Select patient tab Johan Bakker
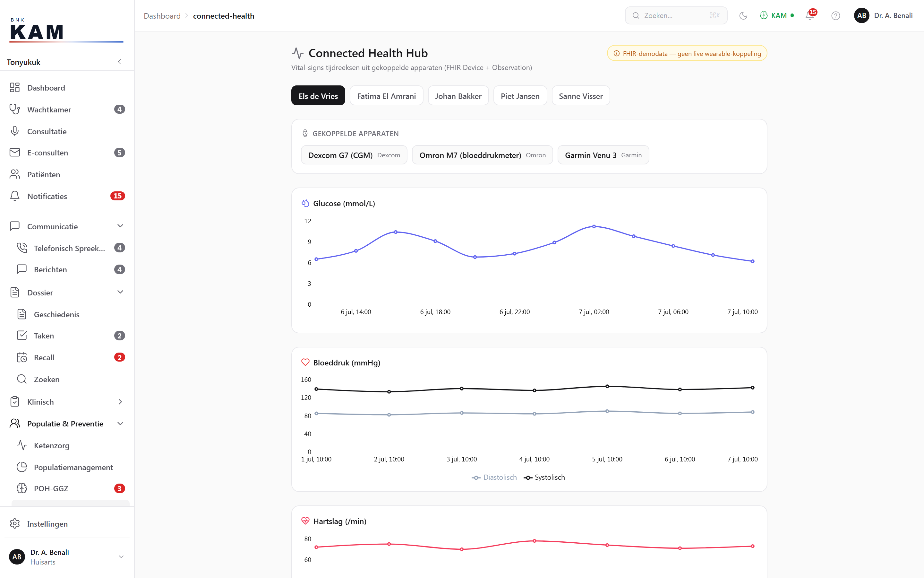This screenshot has width=924, height=578. pos(458,96)
